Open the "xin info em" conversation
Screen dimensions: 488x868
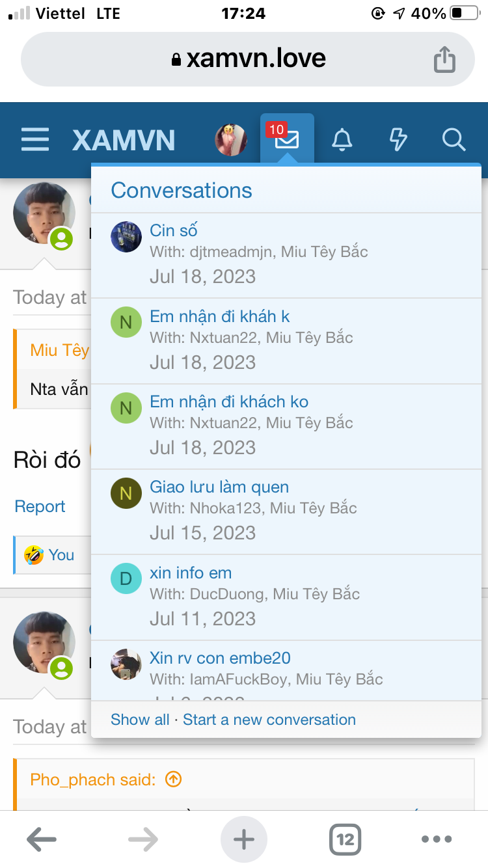(x=191, y=573)
